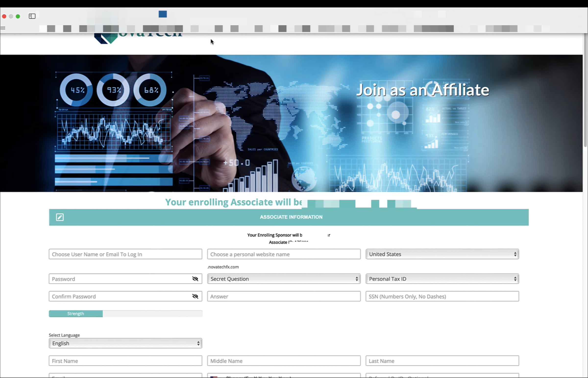Close the browser window with red button

tap(4, 16)
